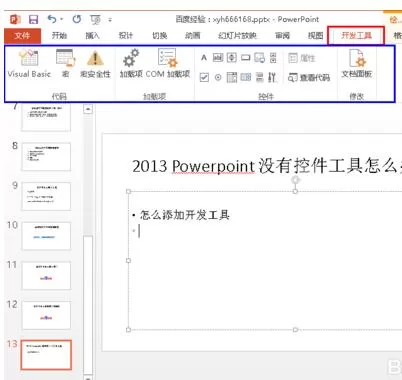The image size is (402, 380).
Task: Select slide 13 thumbnail
Action: point(46,355)
